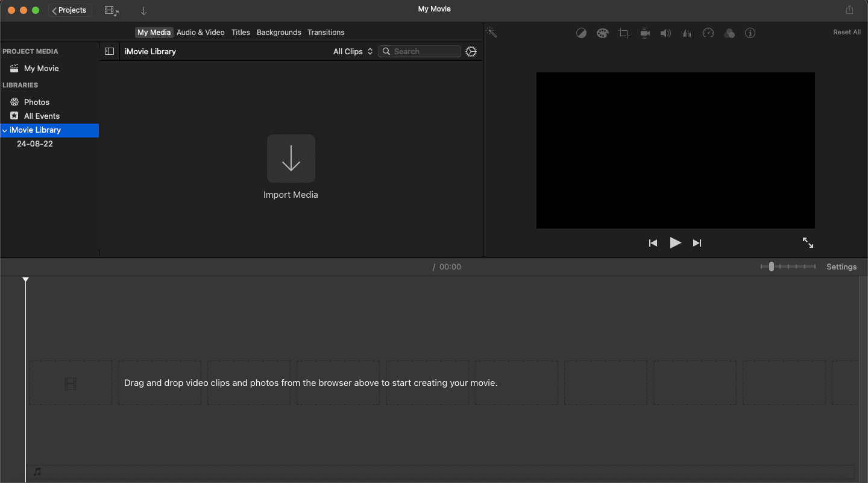The width and height of the screenshot is (868, 483).
Task: Skip to previous clip in viewer
Action: click(653, 243)
